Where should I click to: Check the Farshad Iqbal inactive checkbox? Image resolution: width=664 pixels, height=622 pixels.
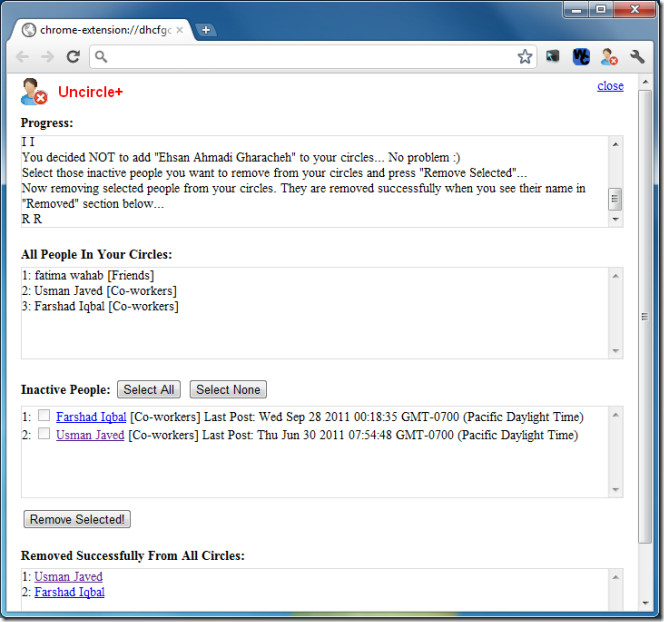point(44,415)
